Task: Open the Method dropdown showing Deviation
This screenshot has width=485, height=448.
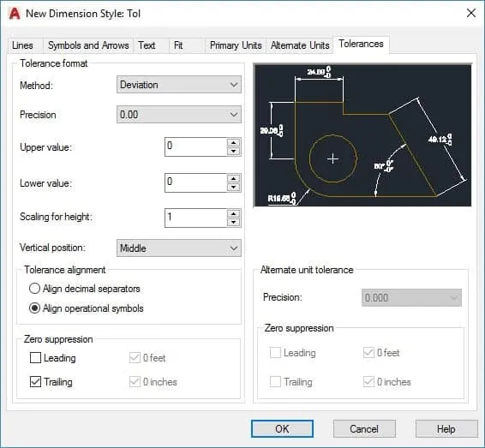Action: tap(179, 85)
